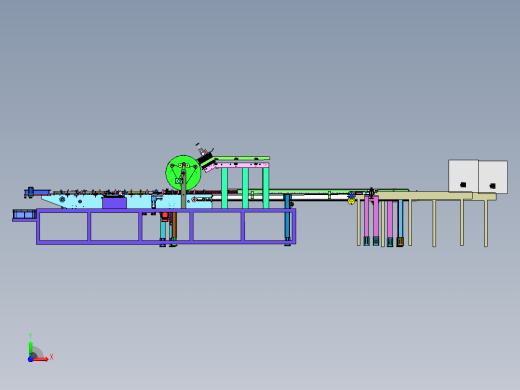Select the middle teal support post
This screenshot has width=520, height=390.
(x=245, y=188)
